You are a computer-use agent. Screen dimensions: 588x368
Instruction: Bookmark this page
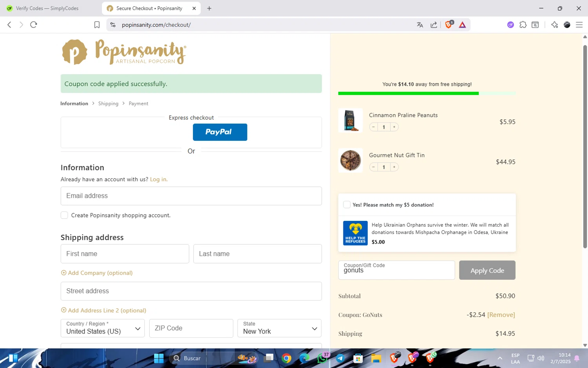[97, 25]
